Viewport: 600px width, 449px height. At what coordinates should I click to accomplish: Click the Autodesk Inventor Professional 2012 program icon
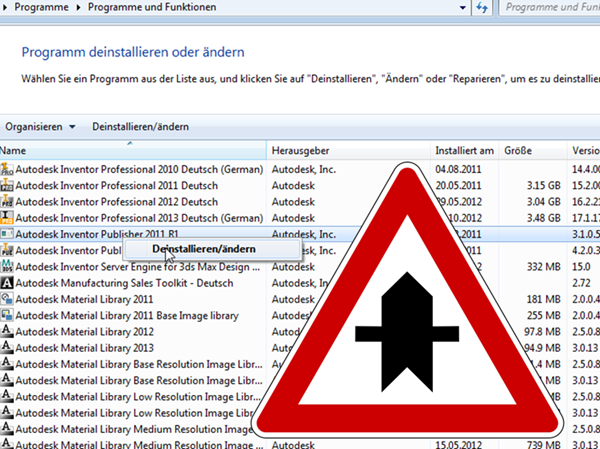click(7, 201)
